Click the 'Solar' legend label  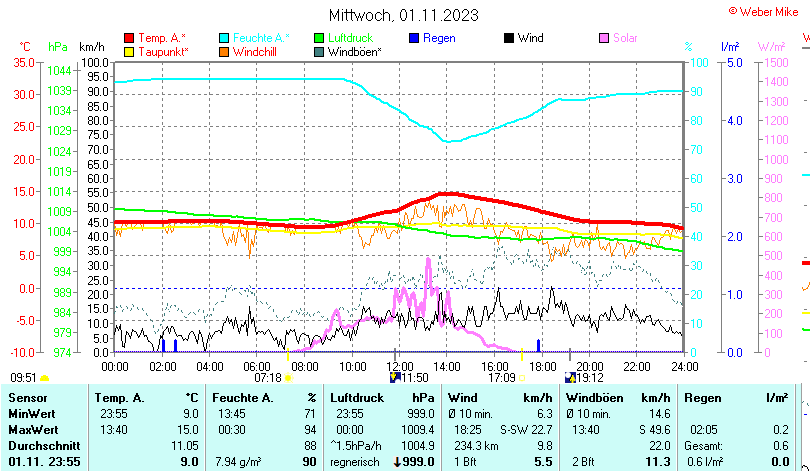(x=625, y=38)
